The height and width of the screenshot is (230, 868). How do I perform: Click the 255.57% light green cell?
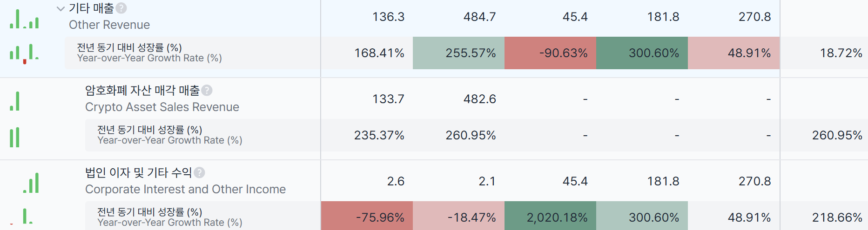458,53
